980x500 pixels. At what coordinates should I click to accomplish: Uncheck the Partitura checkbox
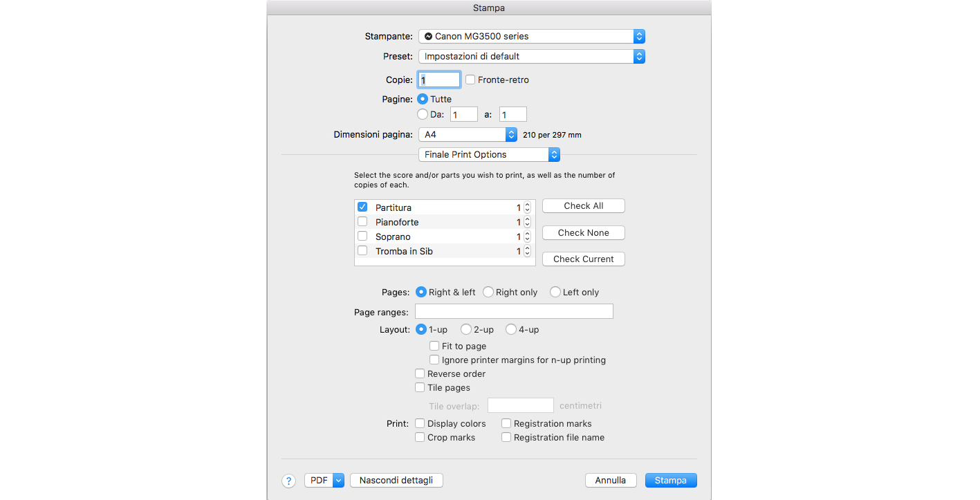pyautogui.click(x=362, y=207)
